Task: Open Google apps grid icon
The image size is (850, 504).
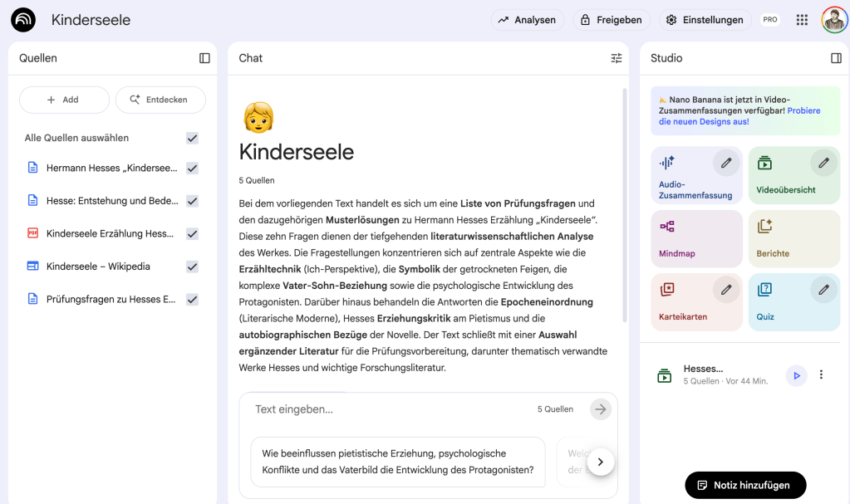Action: pos(802,20)
